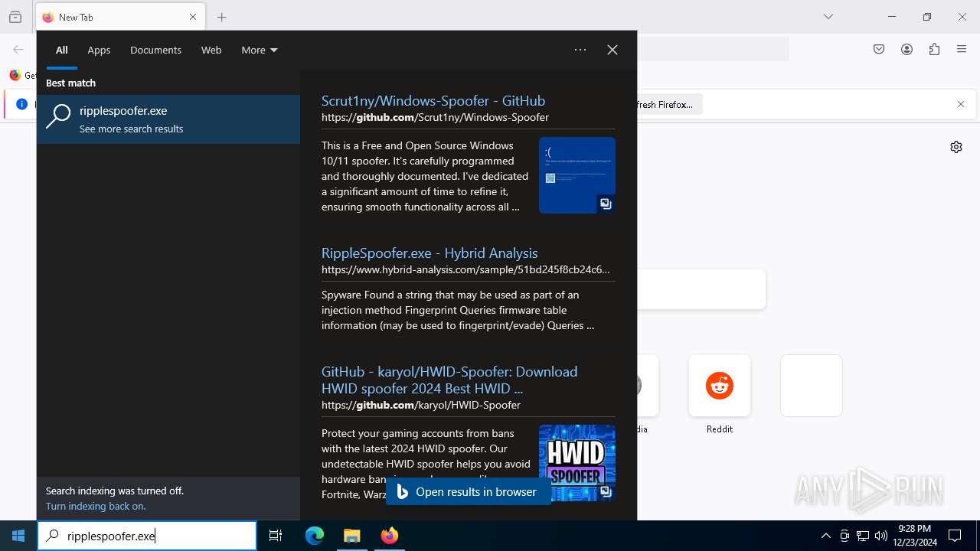
Task: Open the karyol/HWID-Spoofer GitHub link
Action: [449, 380]
